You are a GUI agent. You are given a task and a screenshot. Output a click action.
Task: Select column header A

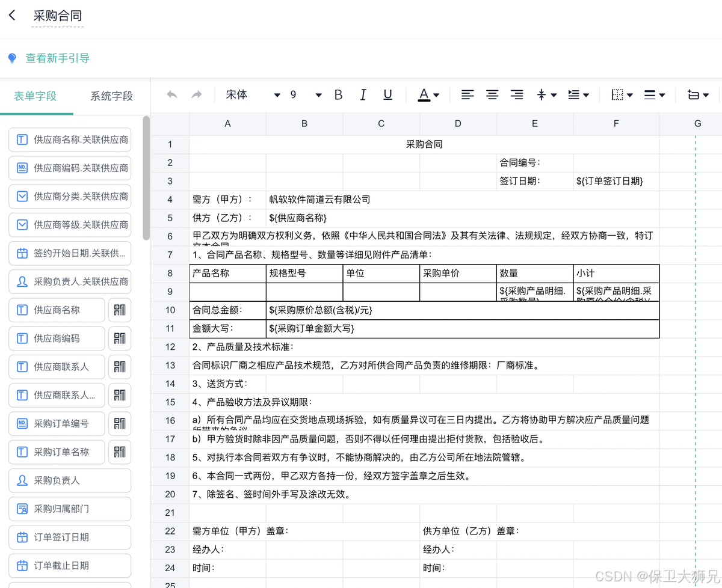227,124
